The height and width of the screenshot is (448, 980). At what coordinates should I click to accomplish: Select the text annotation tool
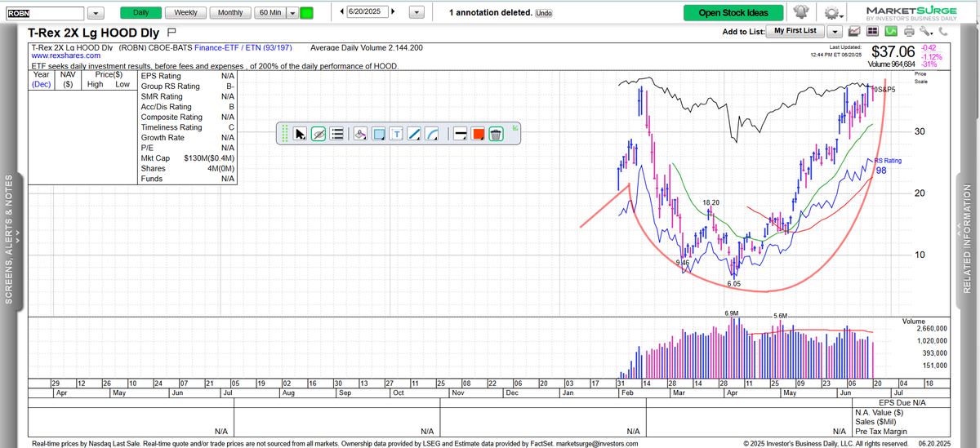tap(397, 134)
